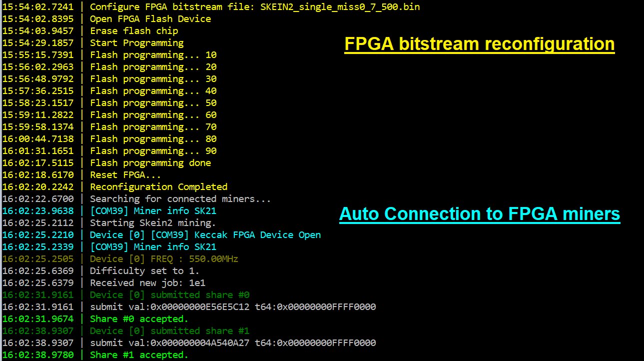The width and height of the screenshot is (644, 361).
Task: Click 'Searching for connected miners...' line
Action: (137, 199)
